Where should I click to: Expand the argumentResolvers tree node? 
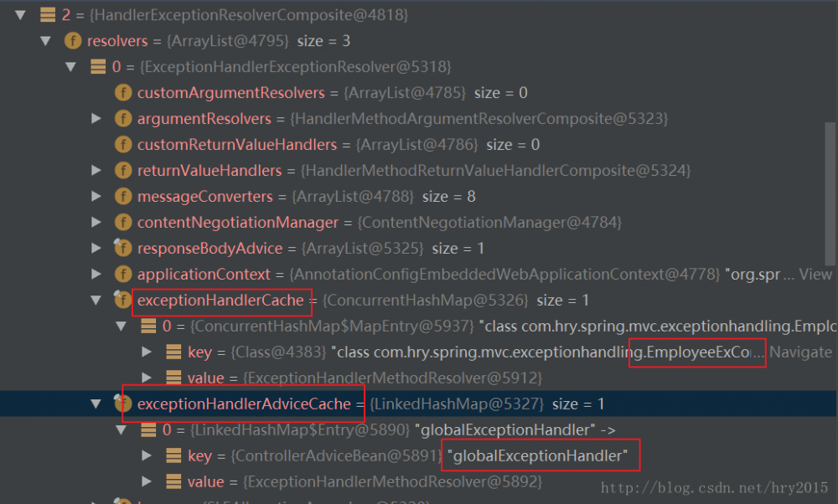97,118
